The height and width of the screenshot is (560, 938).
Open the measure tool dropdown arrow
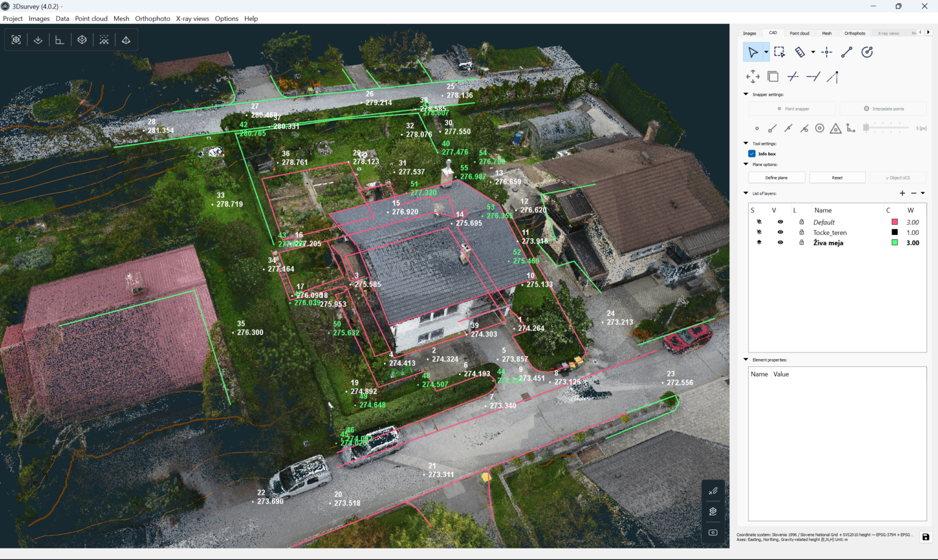(813, 52)
